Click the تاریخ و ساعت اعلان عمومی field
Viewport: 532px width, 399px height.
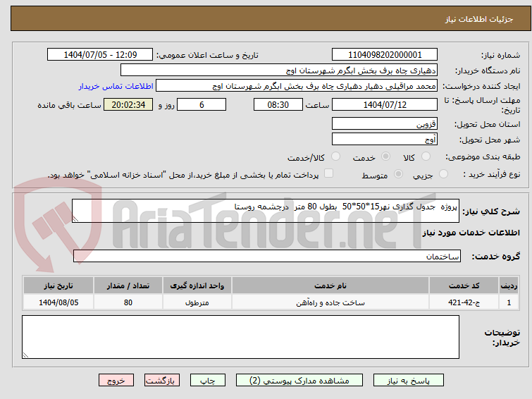100,55
